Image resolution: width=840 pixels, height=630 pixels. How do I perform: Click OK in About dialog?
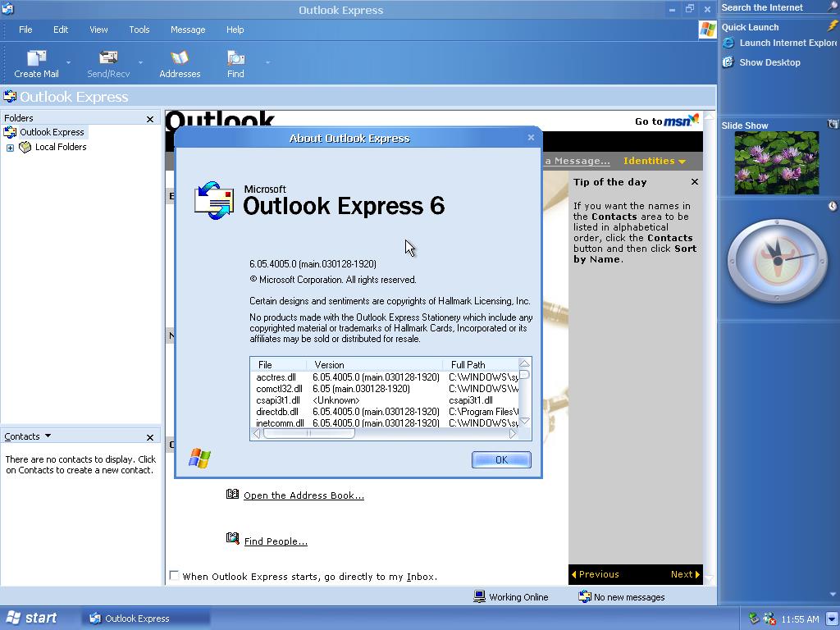point(501,459)
